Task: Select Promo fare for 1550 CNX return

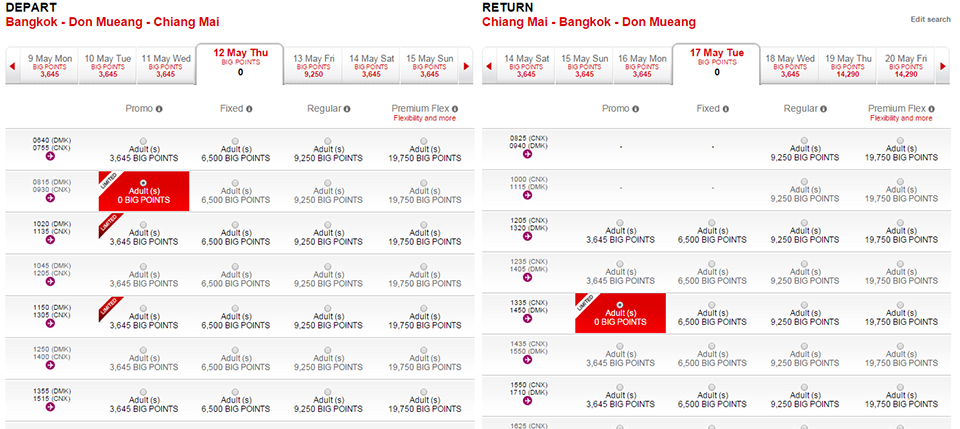Action: tap(620, 387)
